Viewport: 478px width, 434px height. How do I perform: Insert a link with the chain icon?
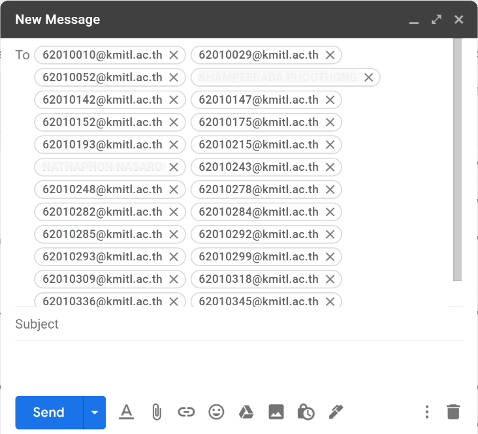pos(186,412)
